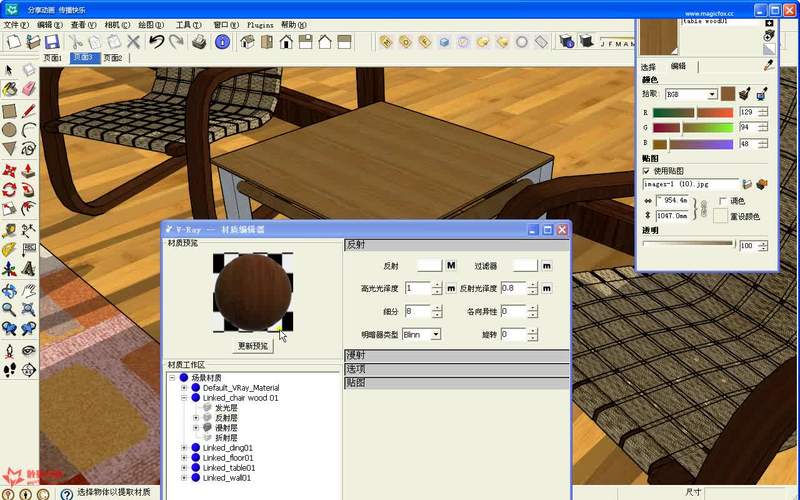Open the RGB color picker dropdown
This screenshot has width=800, height=500.
[x=712, y=94]
